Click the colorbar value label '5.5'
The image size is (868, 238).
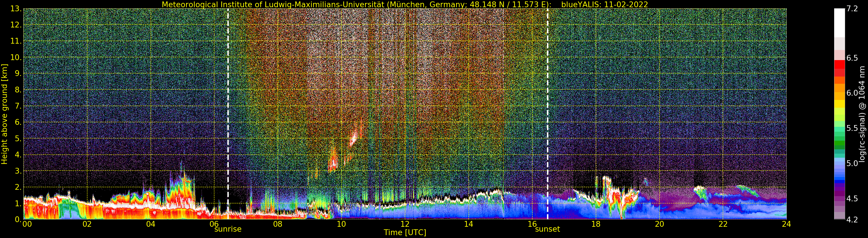[852, 128]
